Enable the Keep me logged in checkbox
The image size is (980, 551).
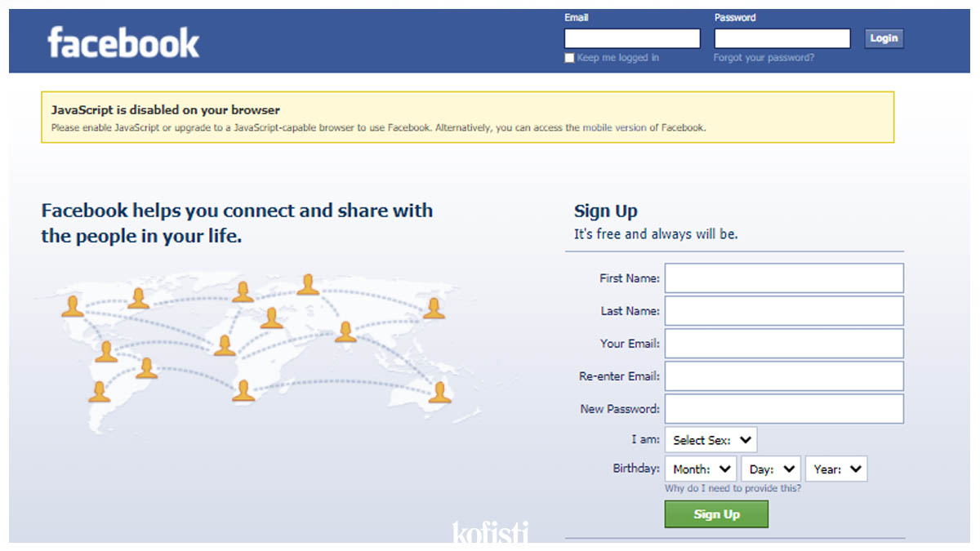click(x=569, y=58)
